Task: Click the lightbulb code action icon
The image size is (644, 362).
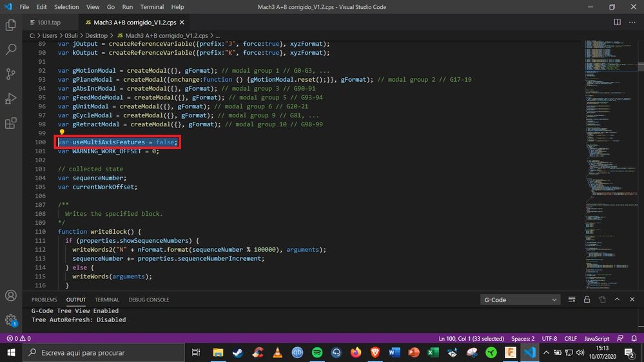Action: (62, 132)
